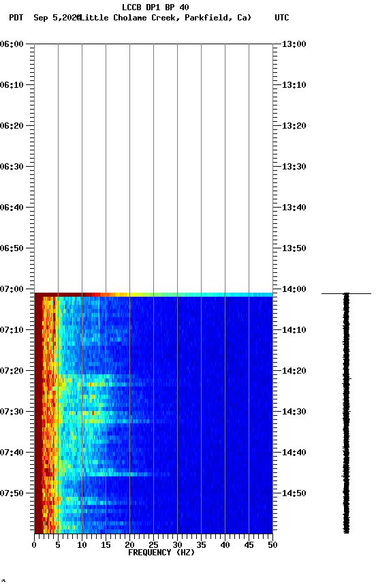This screenshot has height=588, width=376.
Task: Click the 06:50 PDT time label
Action: point(12,248)
